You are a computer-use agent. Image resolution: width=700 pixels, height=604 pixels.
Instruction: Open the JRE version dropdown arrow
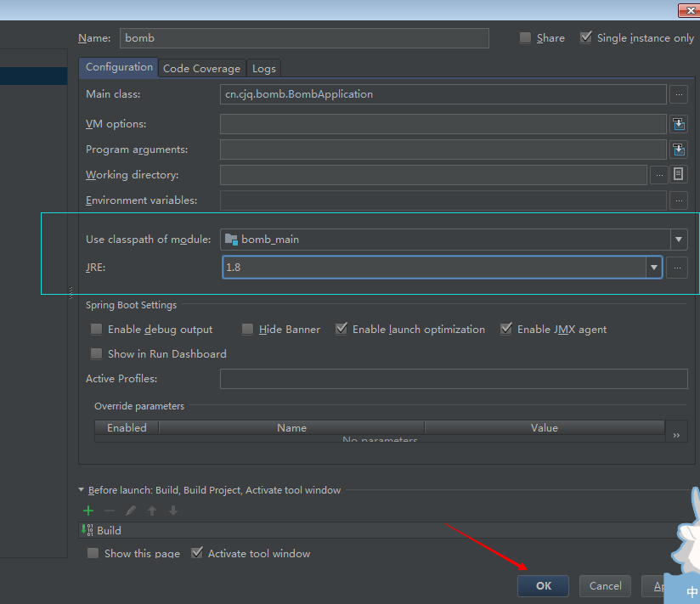[653, 268]
